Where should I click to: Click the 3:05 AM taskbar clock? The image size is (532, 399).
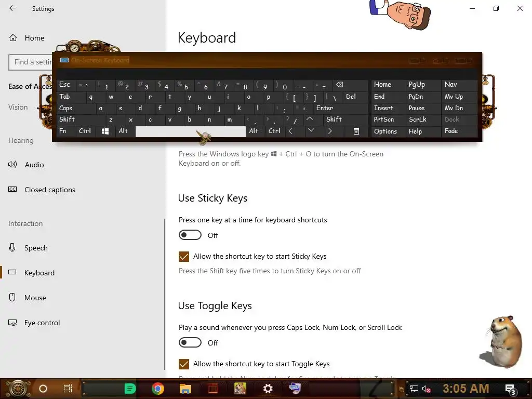click(x=466, y=389)
